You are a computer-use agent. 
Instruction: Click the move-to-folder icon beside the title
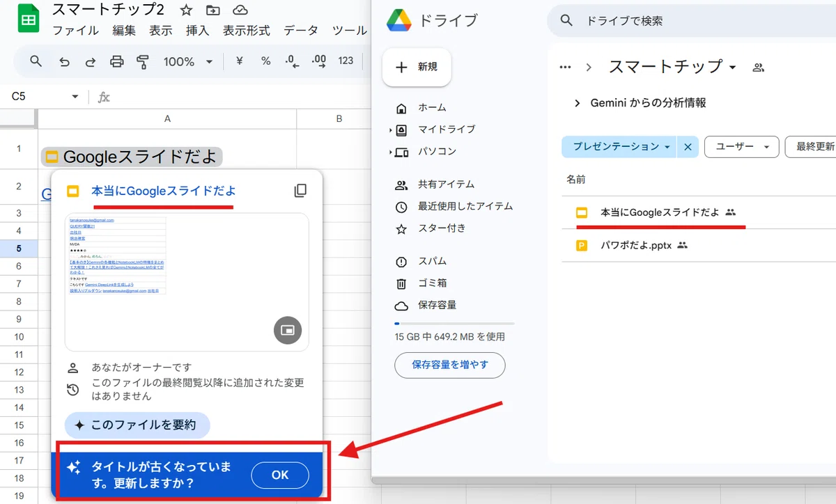(213, 10)
